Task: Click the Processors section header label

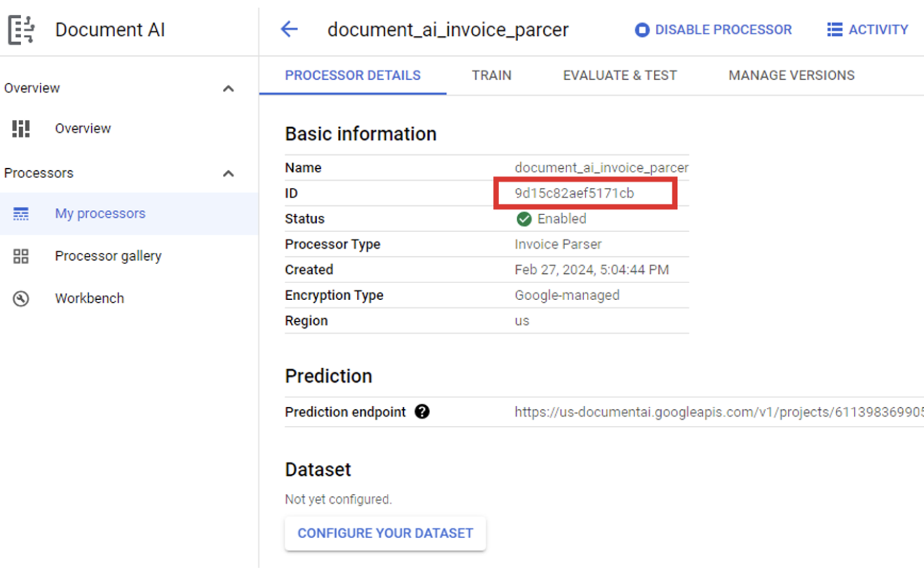Action: click(x=39, y=173)
